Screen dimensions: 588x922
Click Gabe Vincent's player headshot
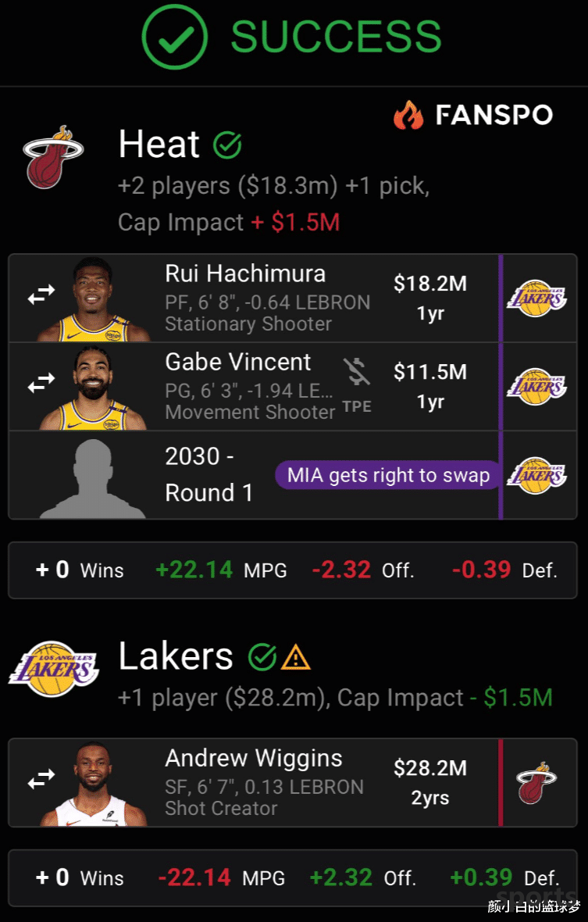[94, 388]
